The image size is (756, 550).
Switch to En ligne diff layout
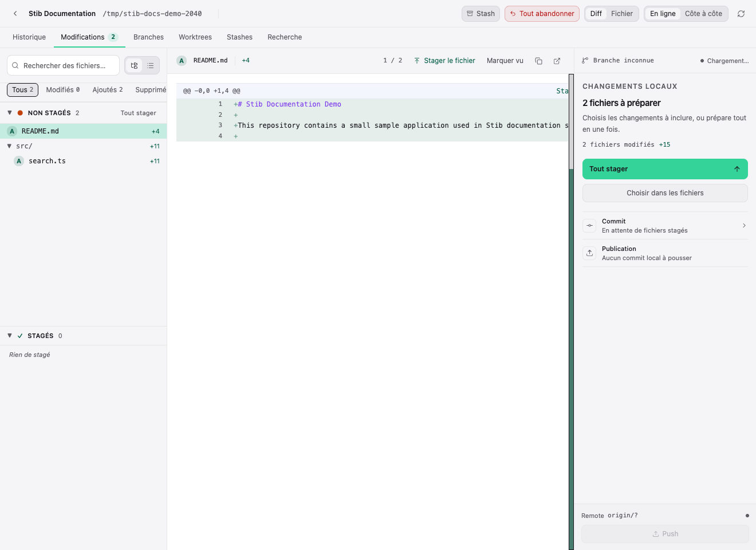coord(663,14)
